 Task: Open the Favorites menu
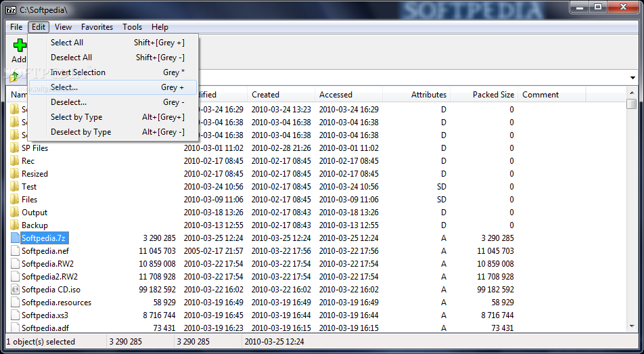(x=97, y=27)
